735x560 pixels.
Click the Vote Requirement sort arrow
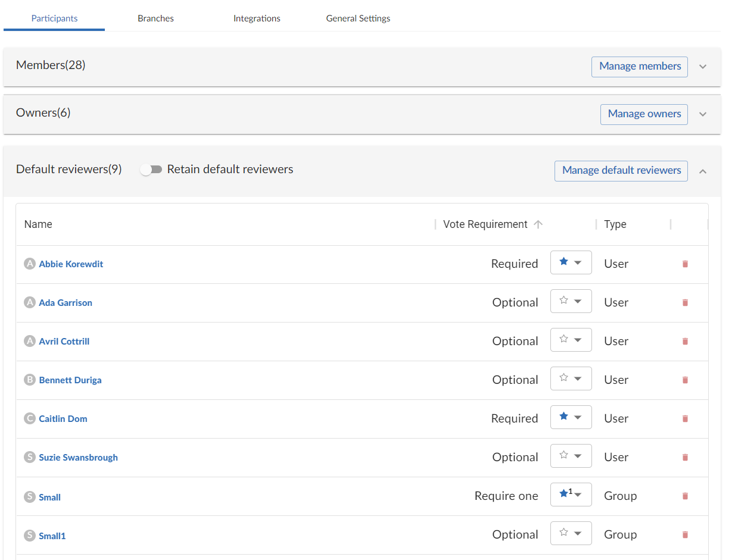[538, 224]
